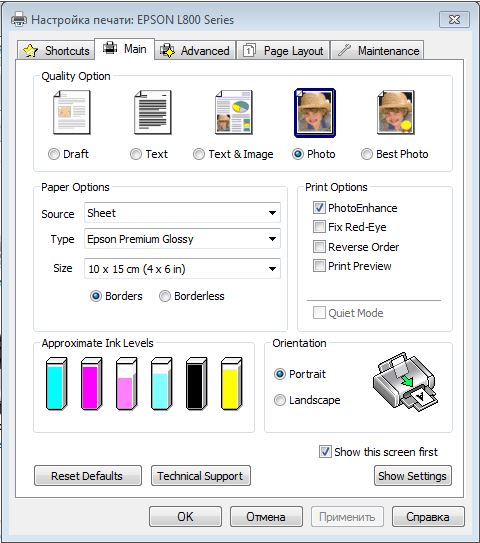Viewport: 480px width, 543px height.
Task: Open the paper Source dropdown
Action: click(182, 213)
